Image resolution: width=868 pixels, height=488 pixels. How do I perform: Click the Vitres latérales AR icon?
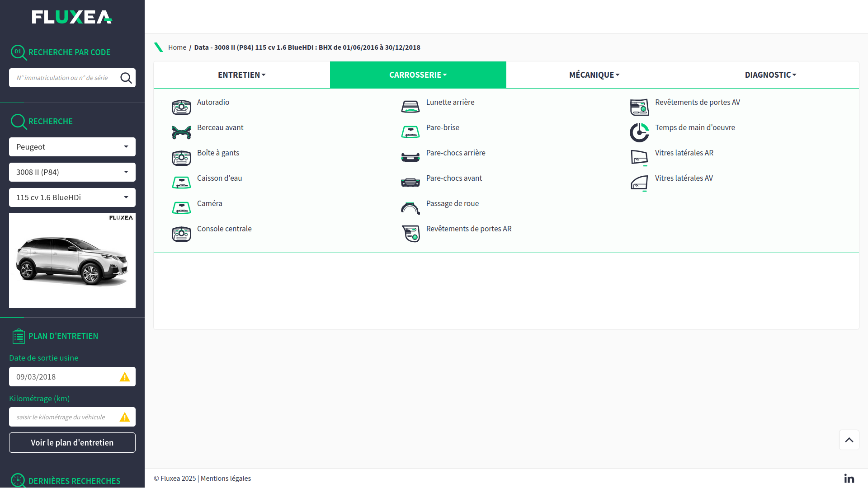click(640, 158)
